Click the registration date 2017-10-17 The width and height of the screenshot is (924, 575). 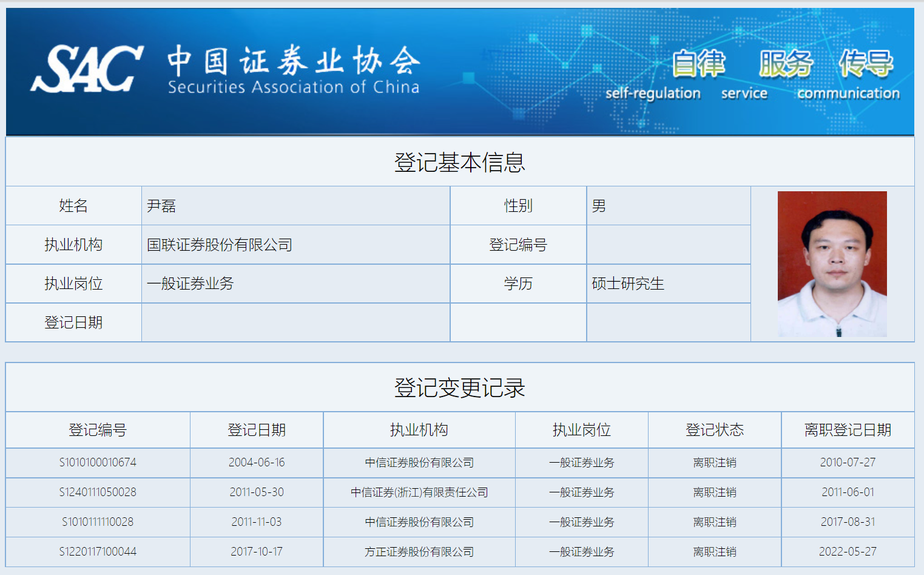click(x=257, y=552)
